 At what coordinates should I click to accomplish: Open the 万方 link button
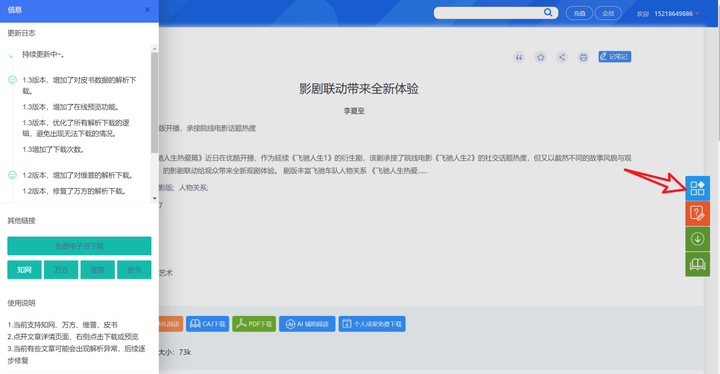click(61, 270)
